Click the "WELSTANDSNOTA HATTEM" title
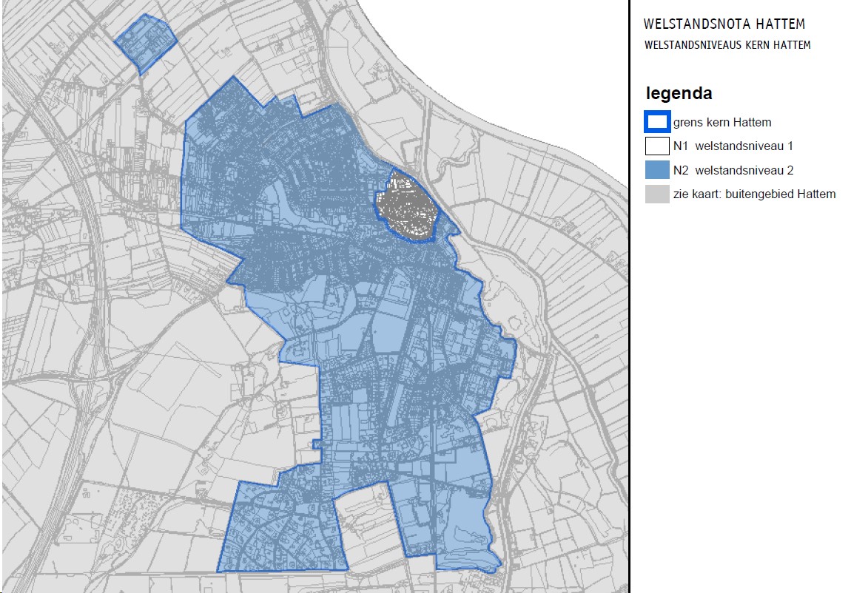The width and height of the screenshot is (868, 593). (724, 24)
